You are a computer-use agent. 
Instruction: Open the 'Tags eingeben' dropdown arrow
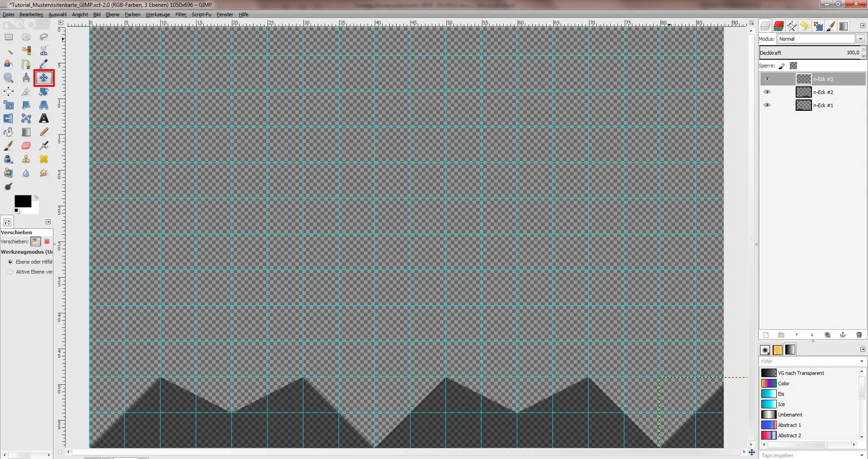tap(861, 455)
